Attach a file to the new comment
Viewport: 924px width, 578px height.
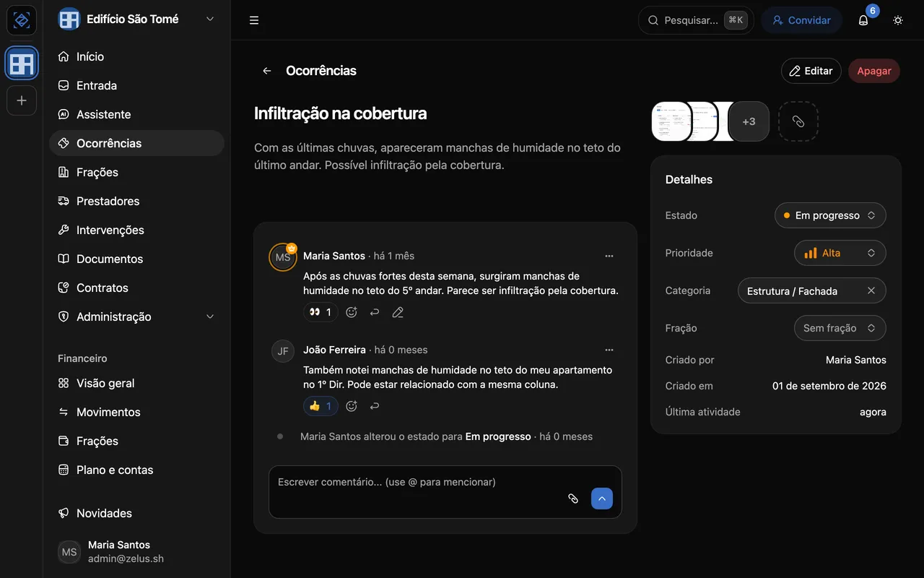tap(573, 499)
